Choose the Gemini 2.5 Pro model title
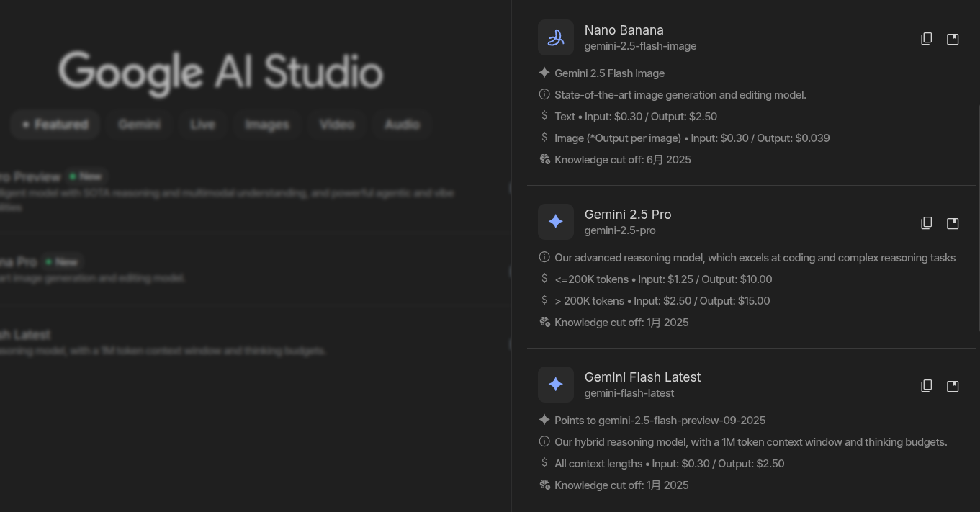This screenshot has width=980, height=512. (627, 215)
